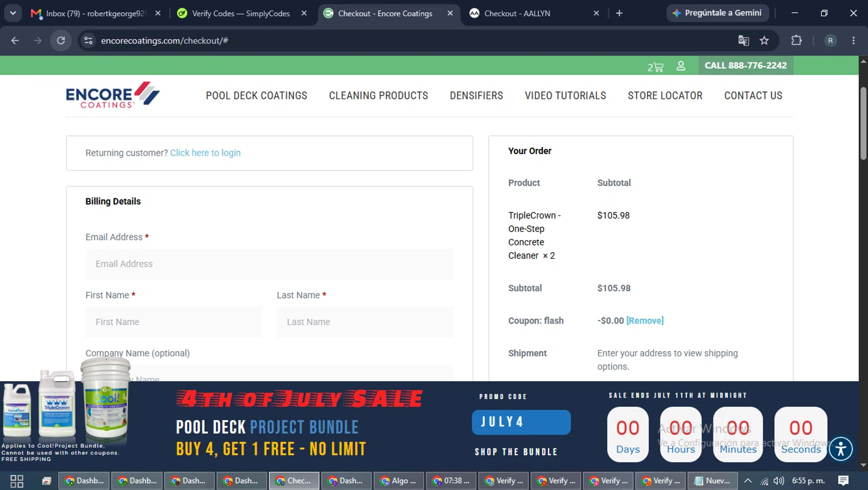Go forward using the browser arrow
The image size is (868, 490).
pos(38,40)
